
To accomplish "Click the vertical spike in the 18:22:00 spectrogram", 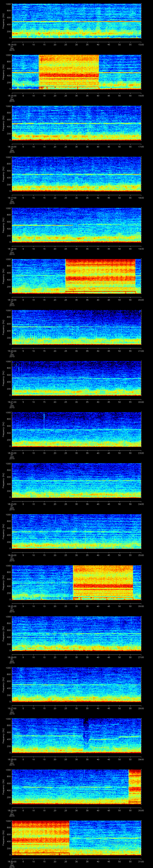I will [44, 416].
